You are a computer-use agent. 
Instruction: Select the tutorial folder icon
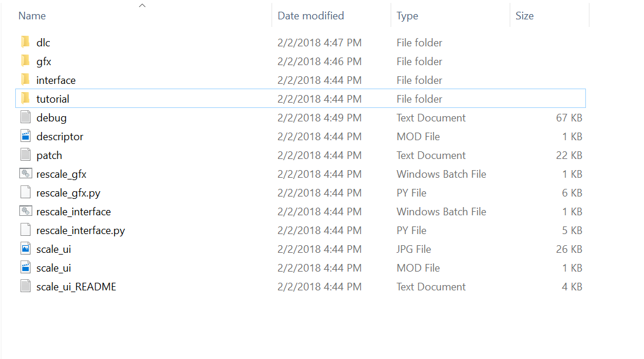[25, 99]
